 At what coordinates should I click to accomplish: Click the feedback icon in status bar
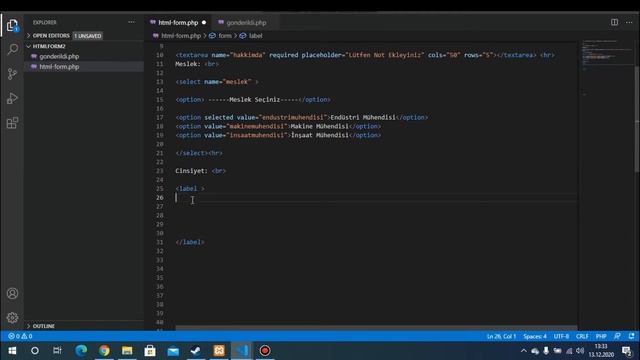tap(617, 336)
